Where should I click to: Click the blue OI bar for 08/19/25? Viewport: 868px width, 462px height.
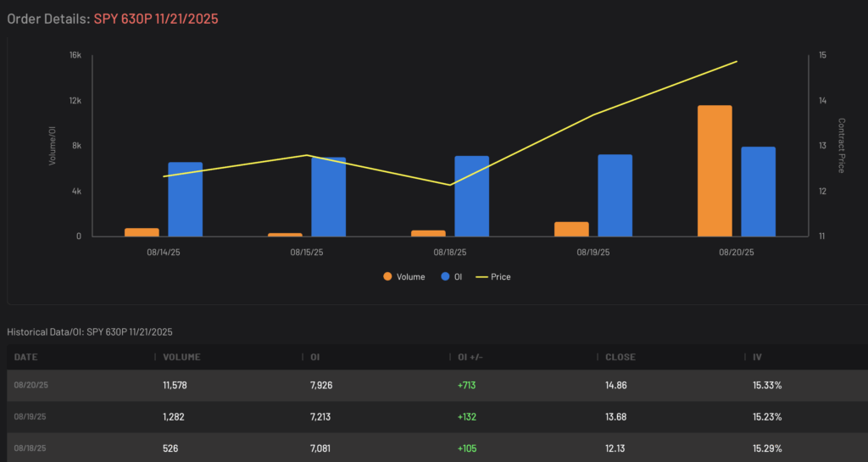615,195
